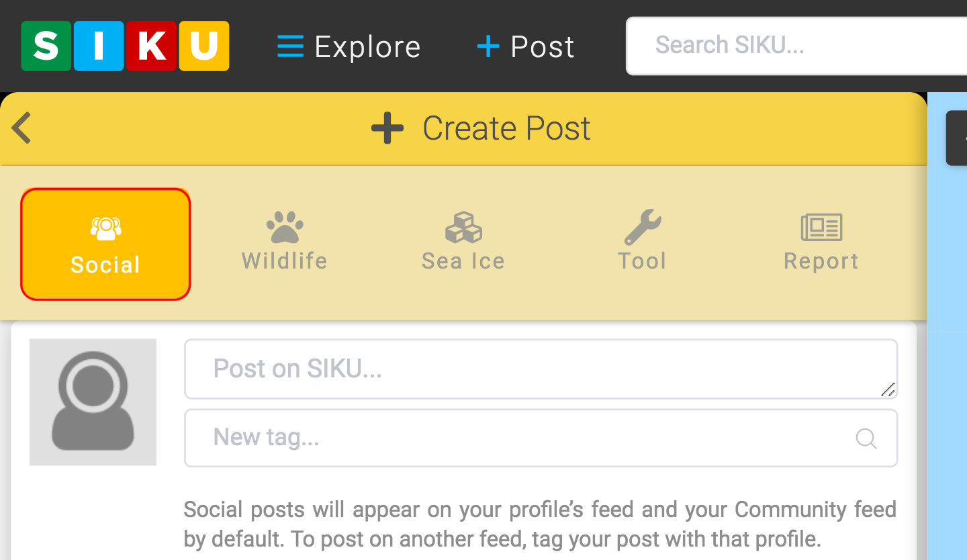The width and height of the screenshot is (967, 560).
Task: Click the hamburger icon next to Explore
Action: point(289,46)
